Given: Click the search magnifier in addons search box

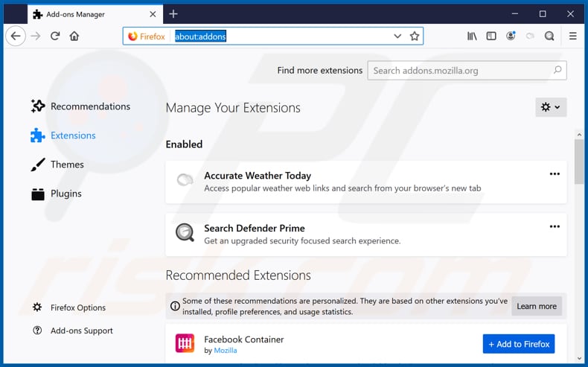Looking at the screenshot, I should click(x=557, y=70).
